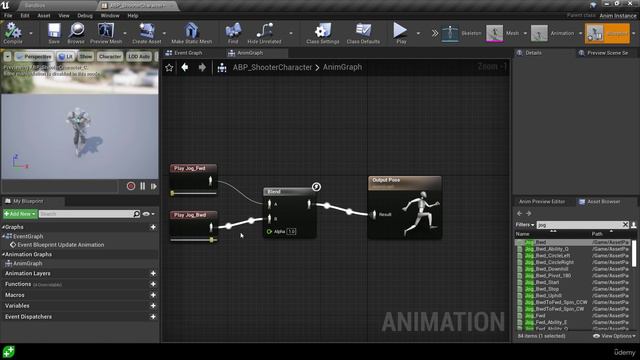Click the star favorite icon in graph

point(169,67)
